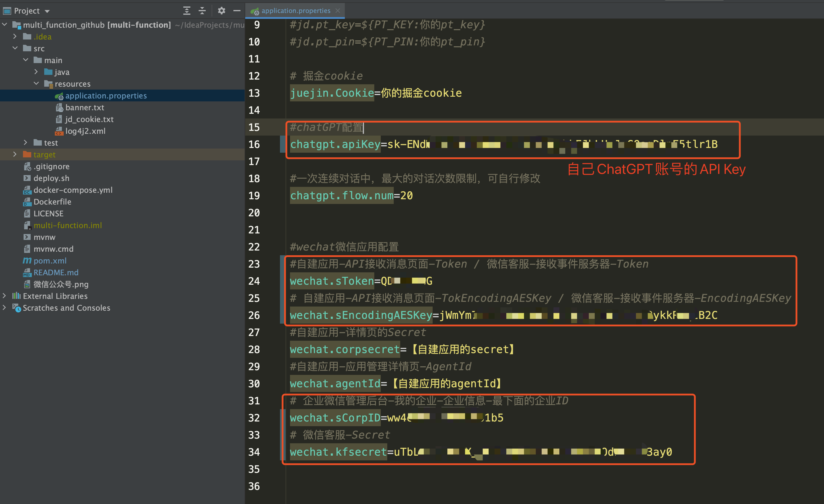This screenshot has height=504, width=824.
Task: Click the Collapse All icon in Project toolbar
Action: tap(202, 11)
